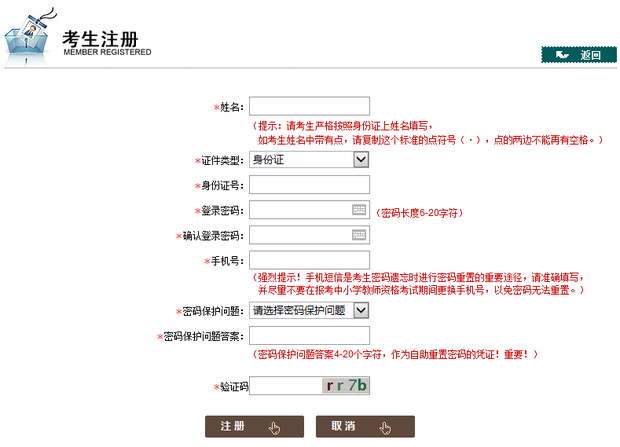This screenshot has height=447, width=620.
Task: Click the 取消 cancel button
Action: coord(365,426)
